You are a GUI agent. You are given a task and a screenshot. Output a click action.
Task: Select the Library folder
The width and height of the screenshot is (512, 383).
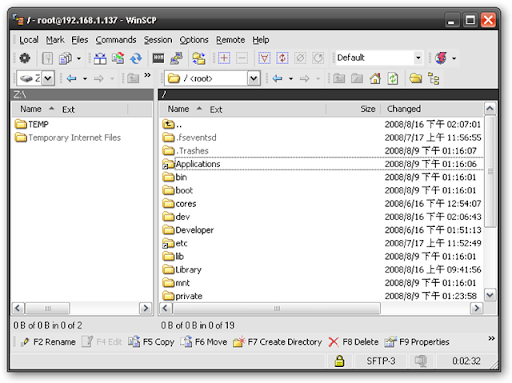click(182, 270)
